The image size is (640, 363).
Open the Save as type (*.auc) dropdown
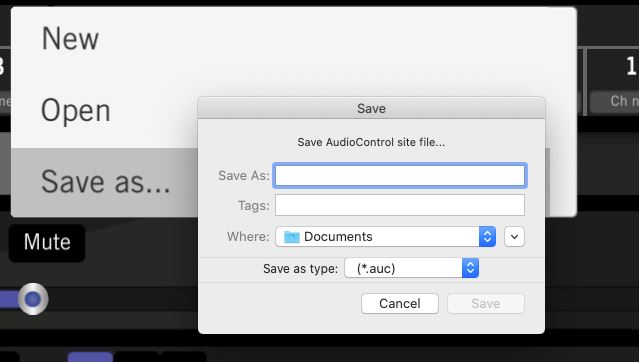pos(411,268)
